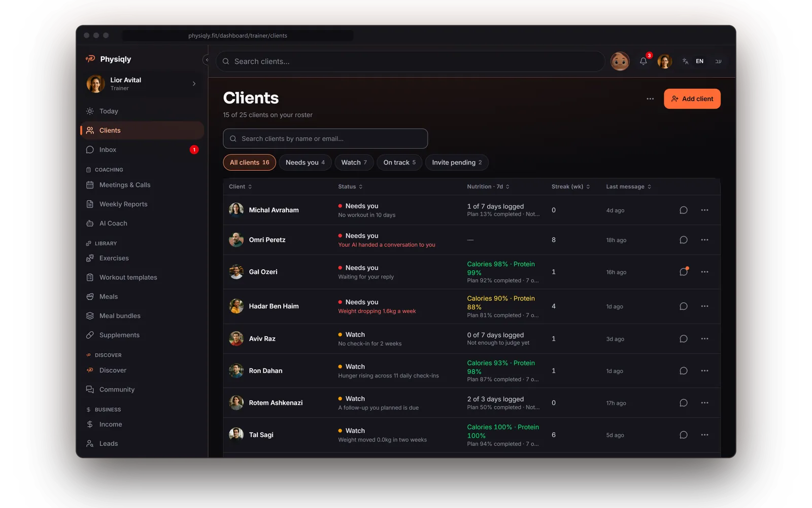This screenshot has width=812, height=508.
Task: Open Community
Action: 142,390
